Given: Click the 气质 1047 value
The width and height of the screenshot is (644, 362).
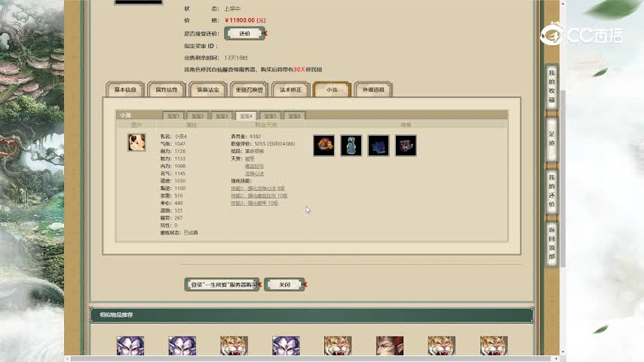Looking at the screenshot, I should point(179,144).
